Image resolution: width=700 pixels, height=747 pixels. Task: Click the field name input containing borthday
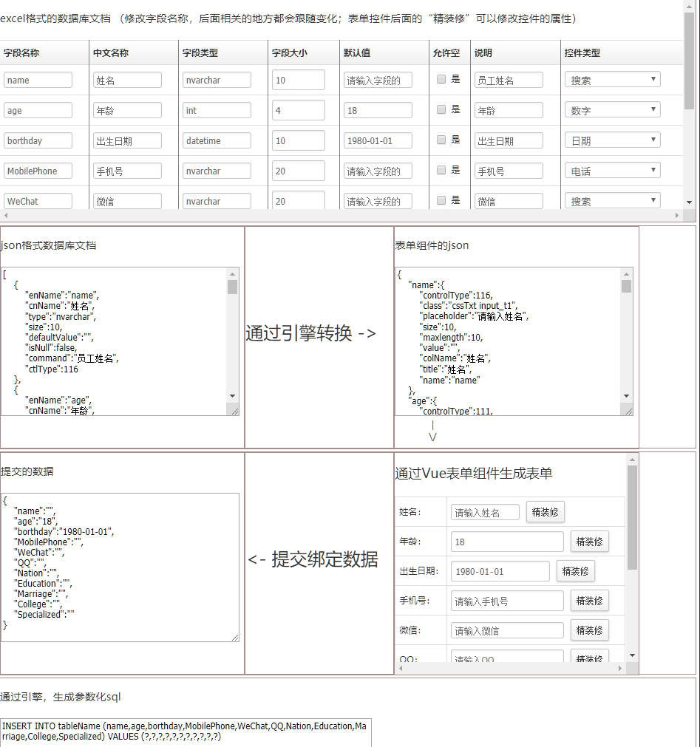[x=38, y=140]
